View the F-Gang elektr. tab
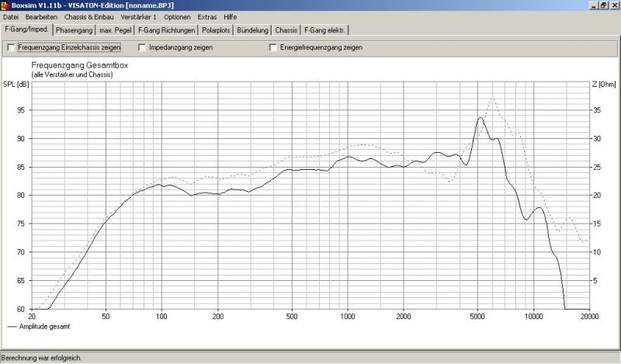 (x=325, y=30)
